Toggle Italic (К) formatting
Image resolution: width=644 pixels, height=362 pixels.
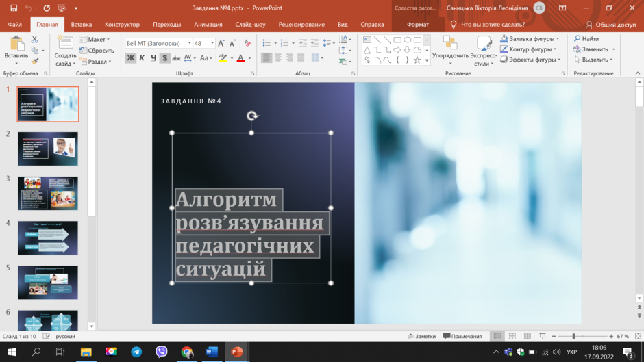point(142,58)
